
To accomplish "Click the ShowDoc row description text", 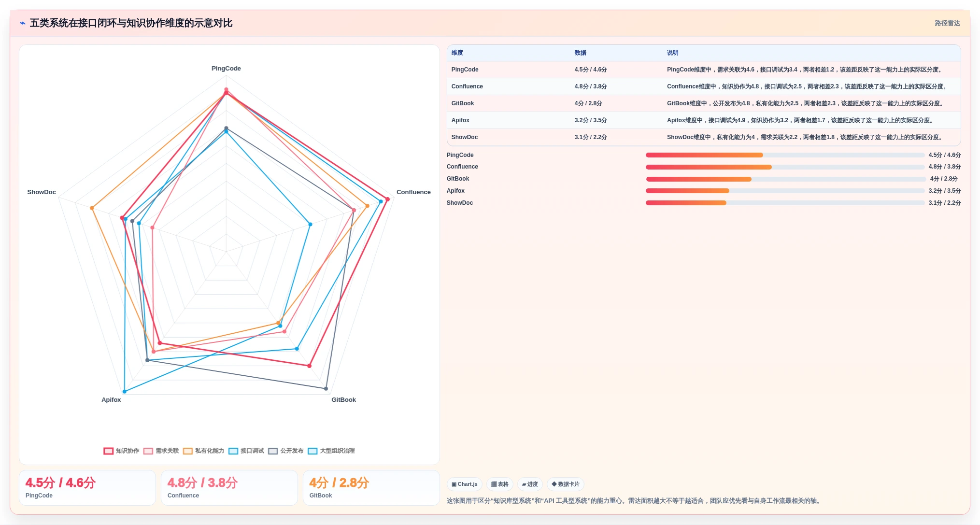I will click(806, 137).
